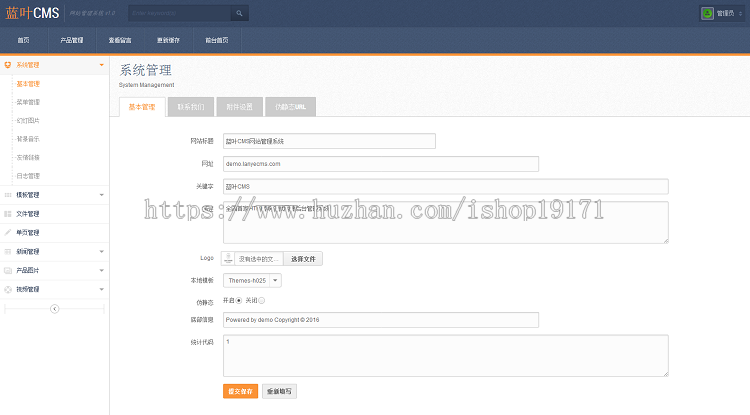This screenshot has height=415, width=750.
Task: Click the description text area below 关键字
Action: [446, 222]
